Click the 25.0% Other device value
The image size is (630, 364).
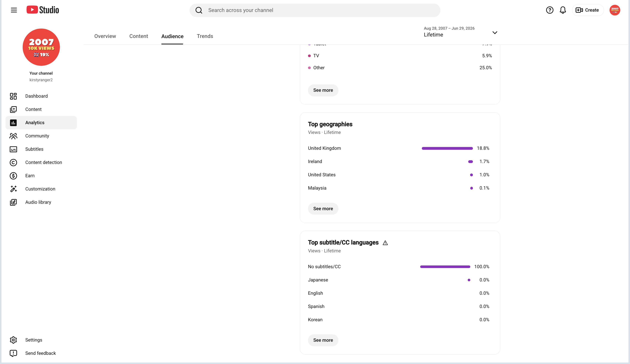(x=486, y=68)
